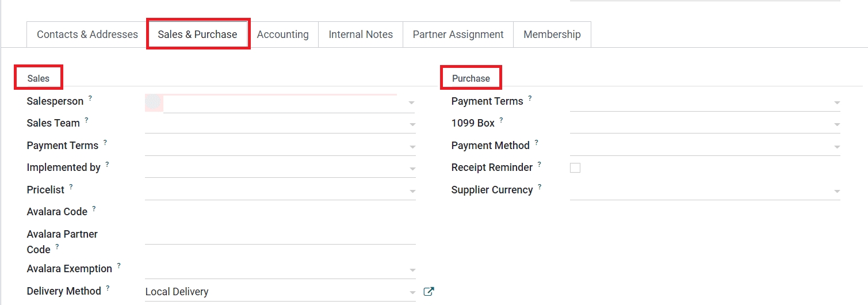Switch to the Accounting tab
The height and width of the screenshot is (305, 868).
pyautogui.click(x=282, y=35)
